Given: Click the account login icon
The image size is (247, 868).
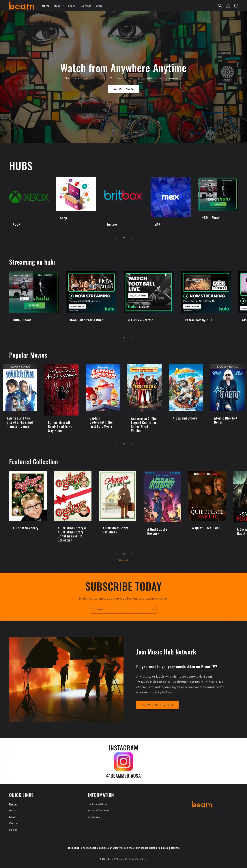Looking at the screenshot, I should click(228, 6).
